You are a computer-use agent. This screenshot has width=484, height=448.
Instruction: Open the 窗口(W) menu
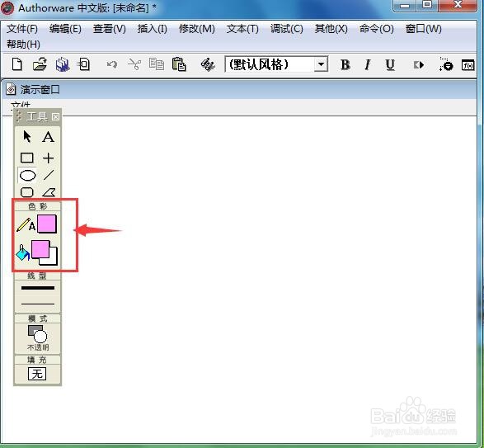pyautogui.click(x=424, y=29)
